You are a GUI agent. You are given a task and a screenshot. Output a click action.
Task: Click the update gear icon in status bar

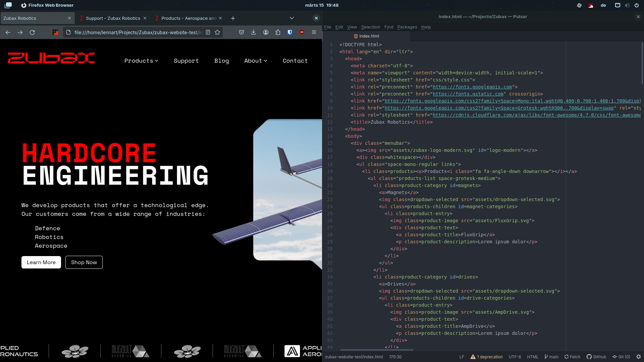(639, 357)
